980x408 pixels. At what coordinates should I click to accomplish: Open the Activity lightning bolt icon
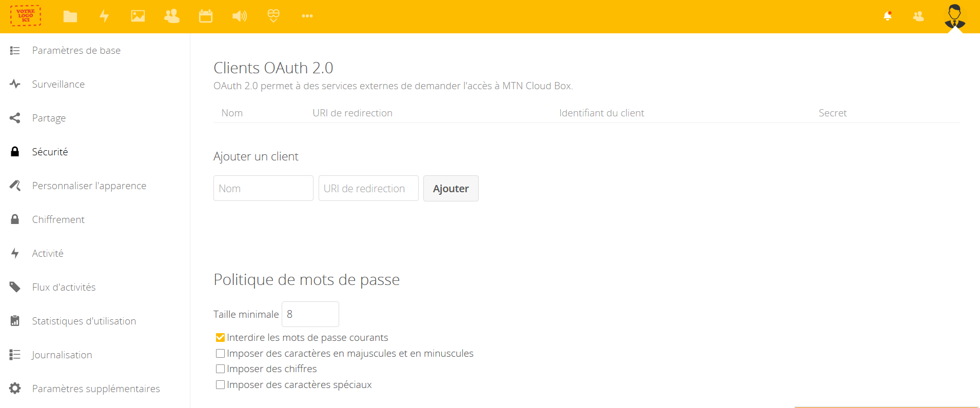click(104, 16)
